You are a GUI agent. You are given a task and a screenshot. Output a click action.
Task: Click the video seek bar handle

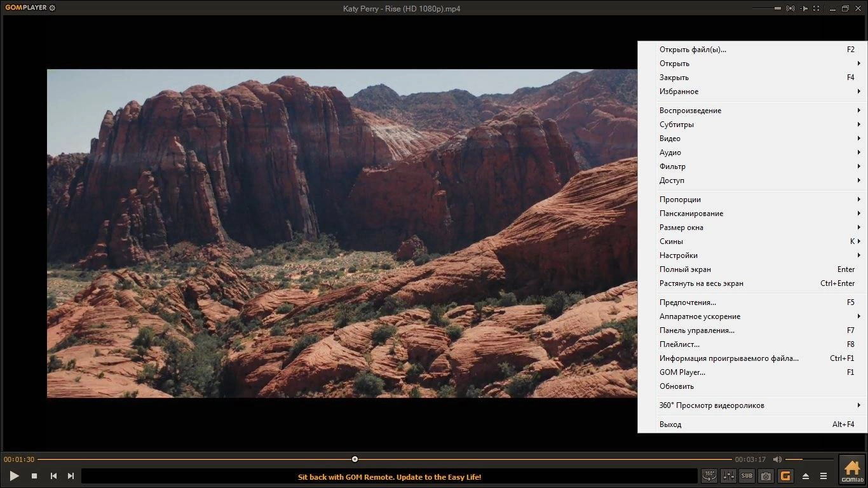(x=355, y=459)
